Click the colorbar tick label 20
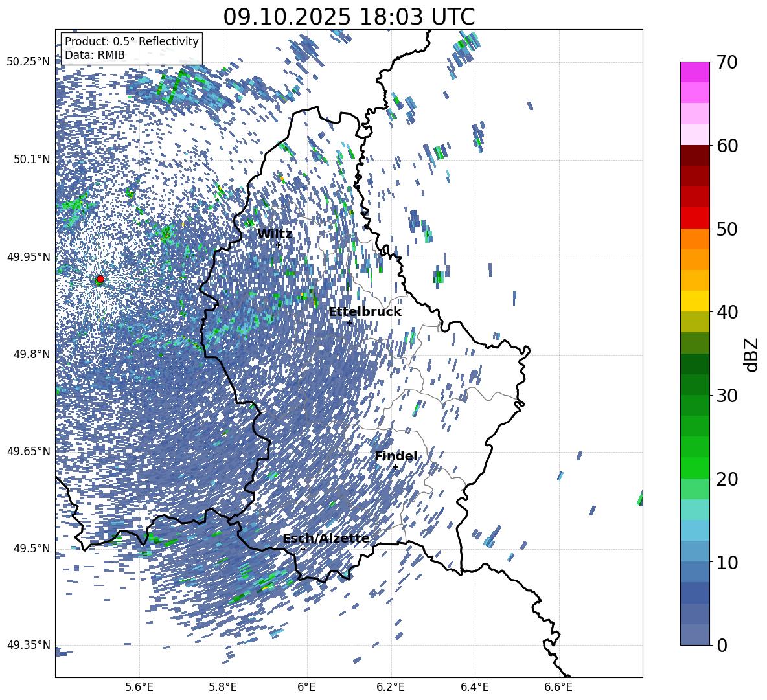This screenshot has height=700, width=767. 727,479
